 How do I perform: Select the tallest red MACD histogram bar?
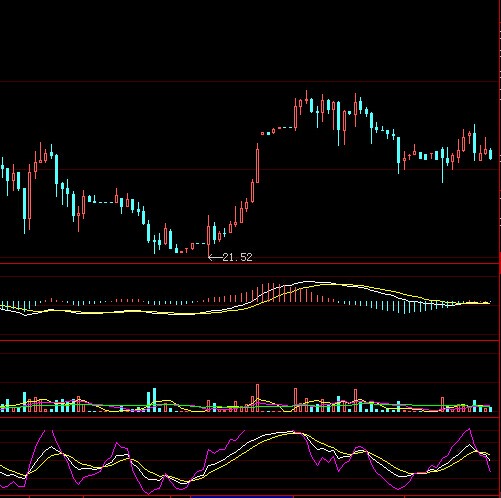[x=273, y=293]
